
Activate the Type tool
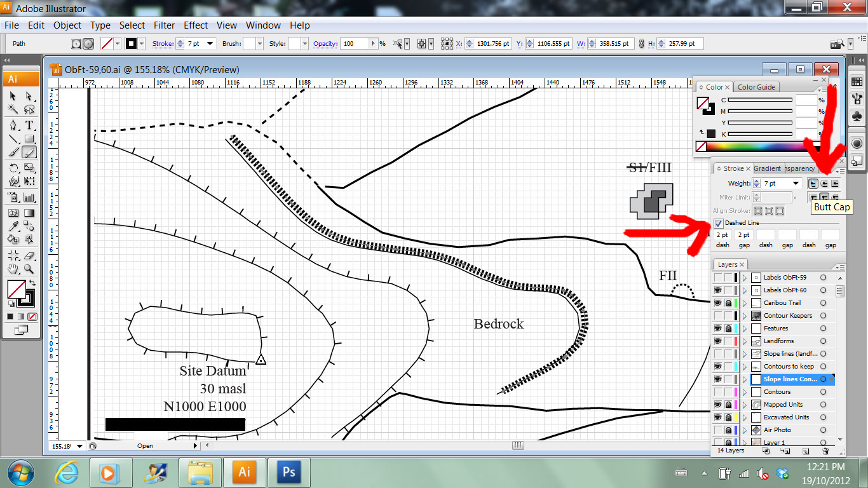[x=29, y=125]
